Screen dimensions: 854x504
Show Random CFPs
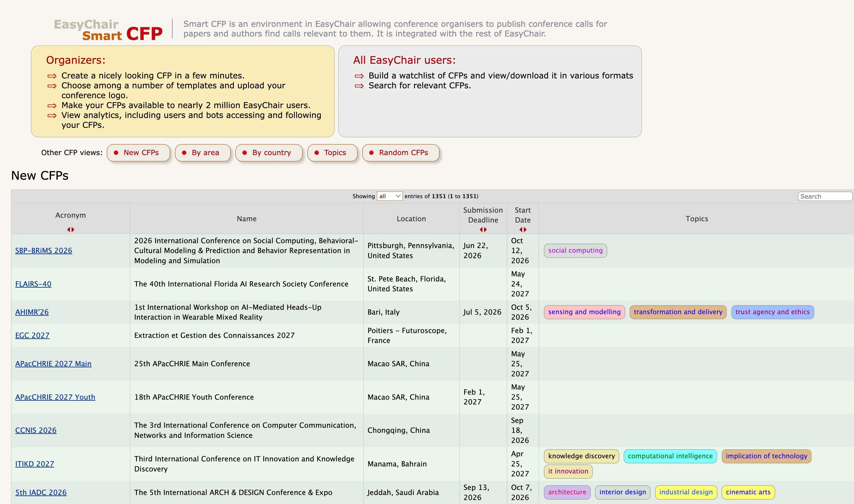pos(401,152)
